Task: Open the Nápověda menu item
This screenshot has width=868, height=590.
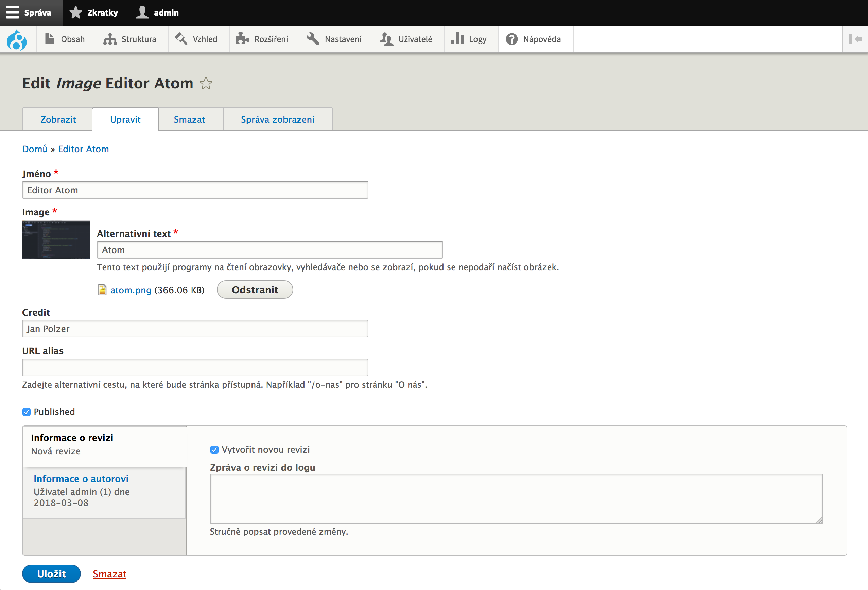Action: [536, 39]
